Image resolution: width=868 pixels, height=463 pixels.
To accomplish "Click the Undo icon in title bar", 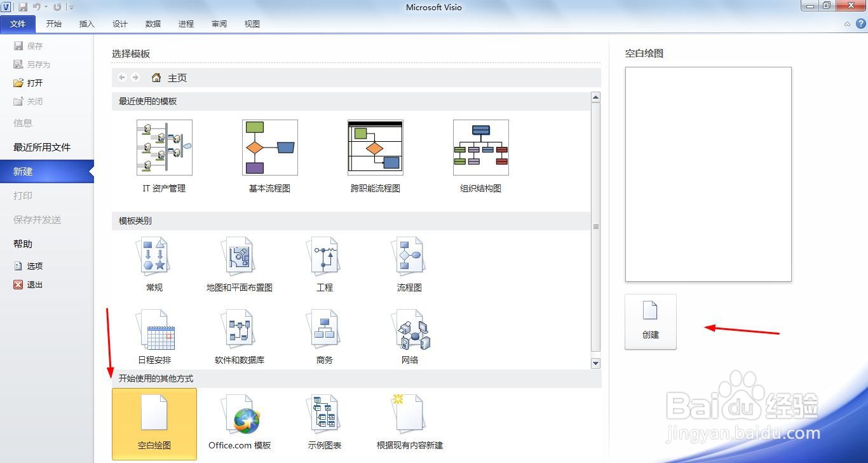I will click(37, 7).
